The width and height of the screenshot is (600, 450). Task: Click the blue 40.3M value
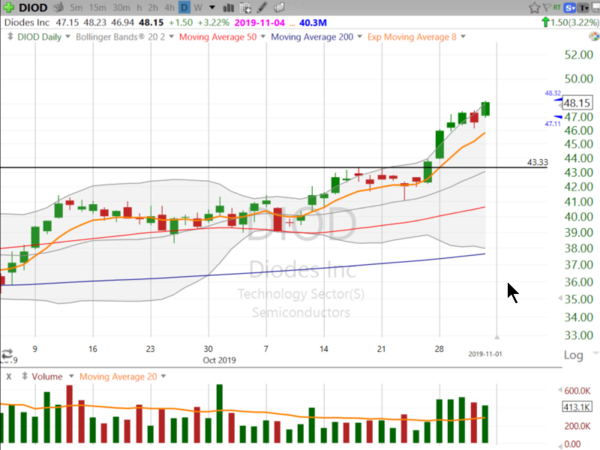pos(313,23)
